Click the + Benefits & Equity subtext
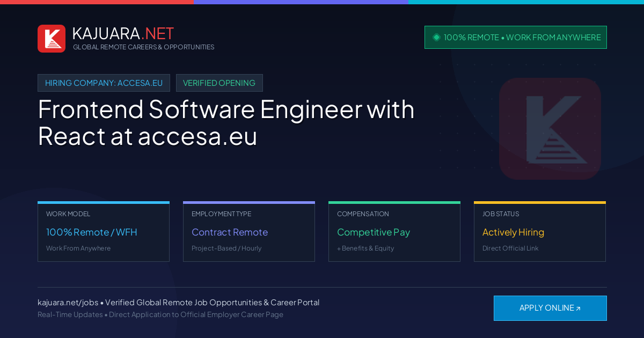Screen dimensions: 644x338 click(x=365, y=248)
